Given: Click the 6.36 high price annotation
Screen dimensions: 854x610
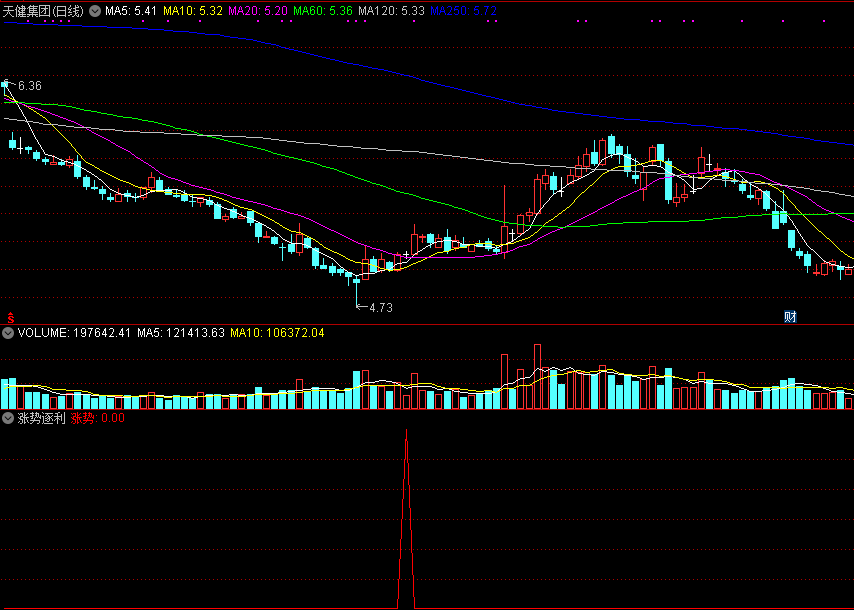Looking at the screenshot, I should tap(29, 86).
